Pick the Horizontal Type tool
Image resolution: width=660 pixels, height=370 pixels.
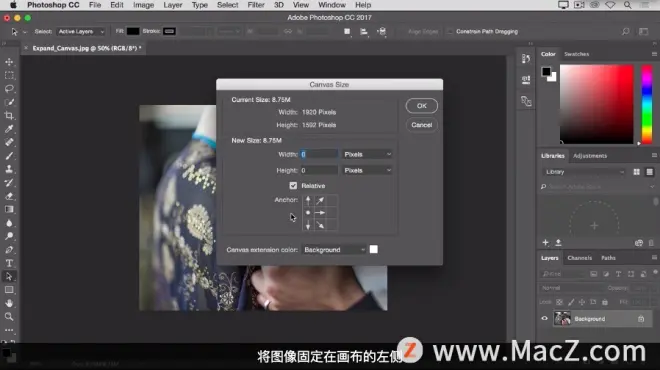coord(9,263)
